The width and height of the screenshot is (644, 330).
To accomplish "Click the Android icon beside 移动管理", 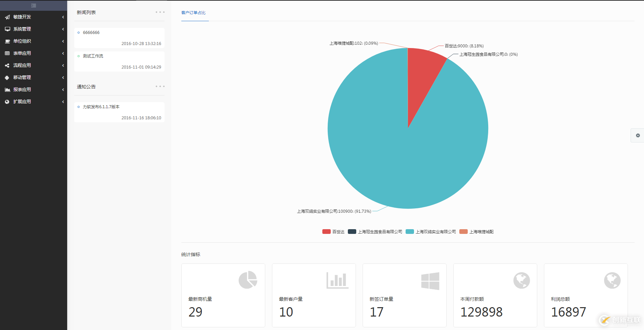I will pyautogui.click(x=7, y=78).
